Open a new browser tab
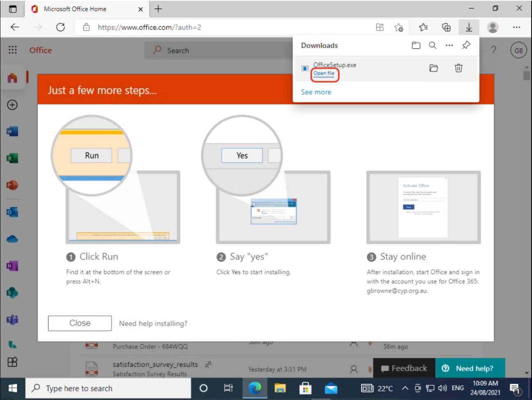The height and width of the screenshot is (400, 532). 158,9
